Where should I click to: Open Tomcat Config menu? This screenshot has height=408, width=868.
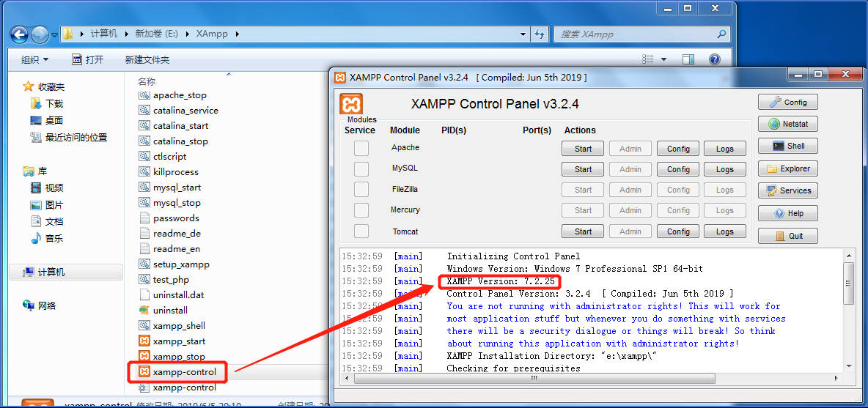point(678,231)
